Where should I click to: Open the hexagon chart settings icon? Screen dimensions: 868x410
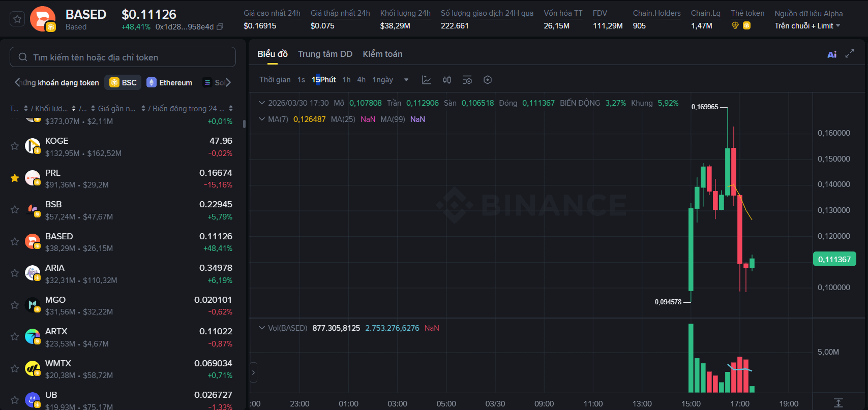[x=488, y=80]
